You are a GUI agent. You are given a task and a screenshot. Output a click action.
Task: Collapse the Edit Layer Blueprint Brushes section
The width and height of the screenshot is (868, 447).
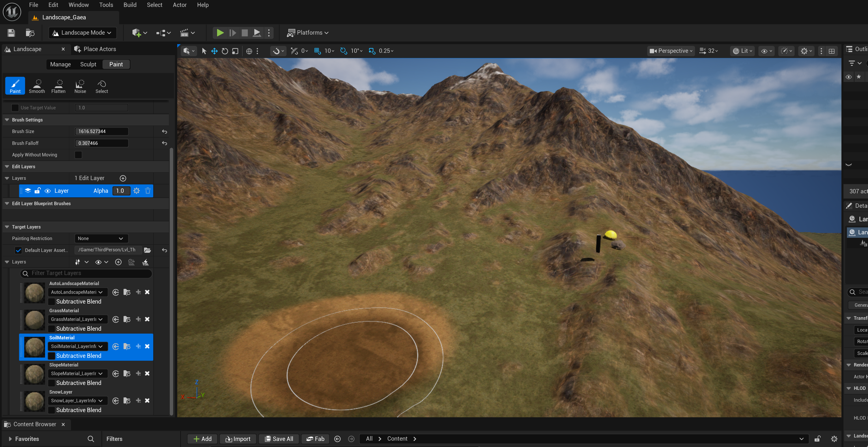7,203
